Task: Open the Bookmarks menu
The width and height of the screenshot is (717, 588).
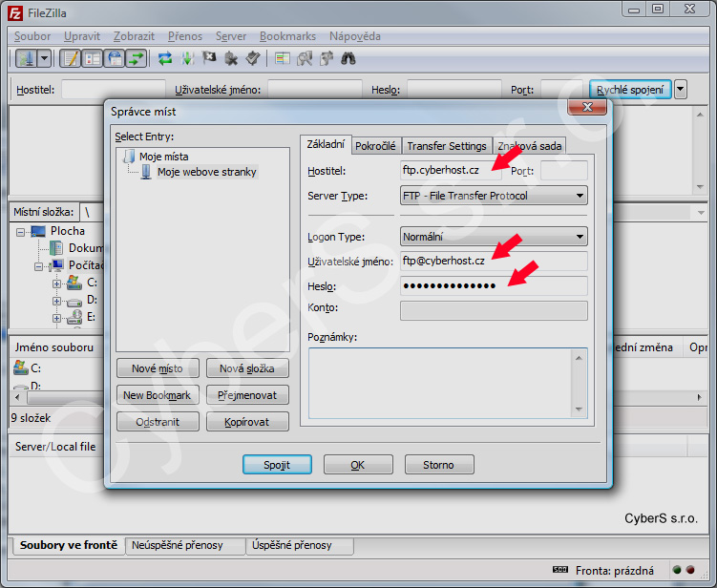Action: pyautogui.click(x=287, y=36)
